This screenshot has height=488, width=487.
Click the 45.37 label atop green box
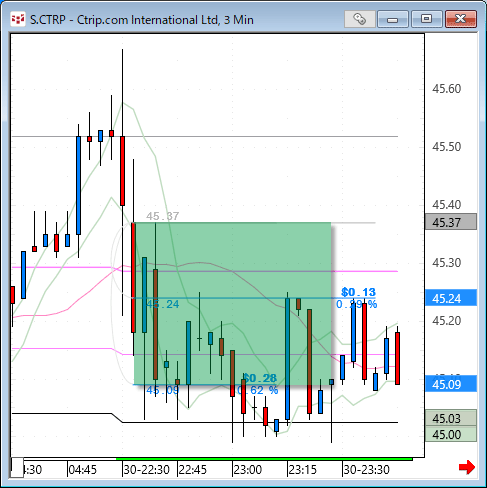(162, 216)
